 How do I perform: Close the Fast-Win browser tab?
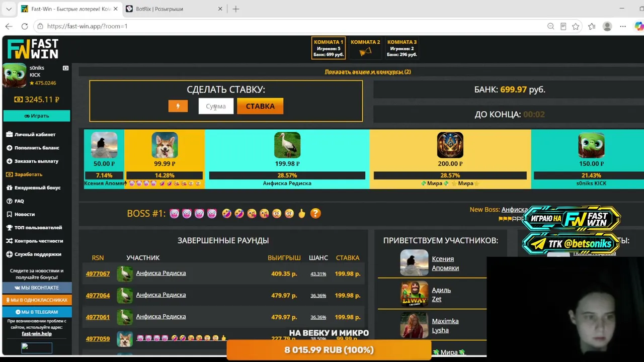115,9
